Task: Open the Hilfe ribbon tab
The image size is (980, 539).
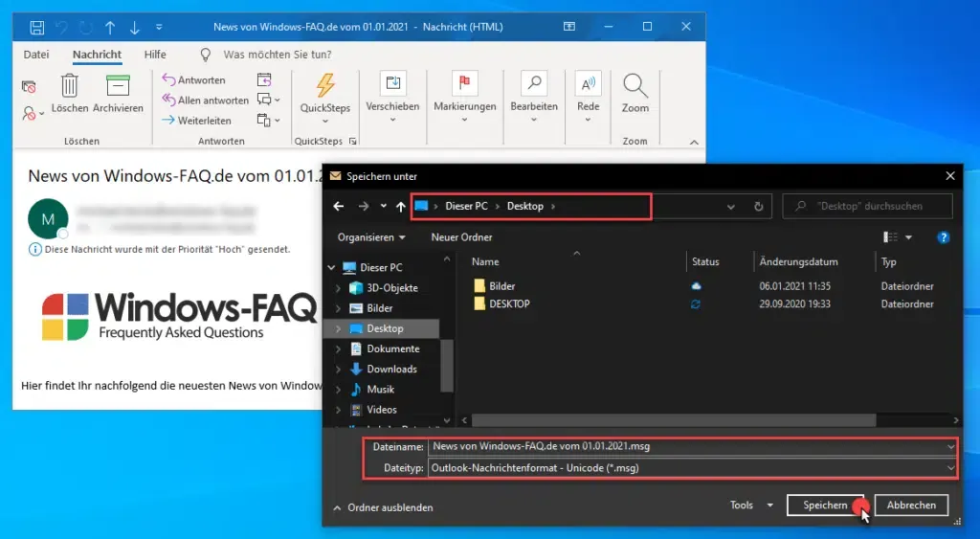Action: 155,55
